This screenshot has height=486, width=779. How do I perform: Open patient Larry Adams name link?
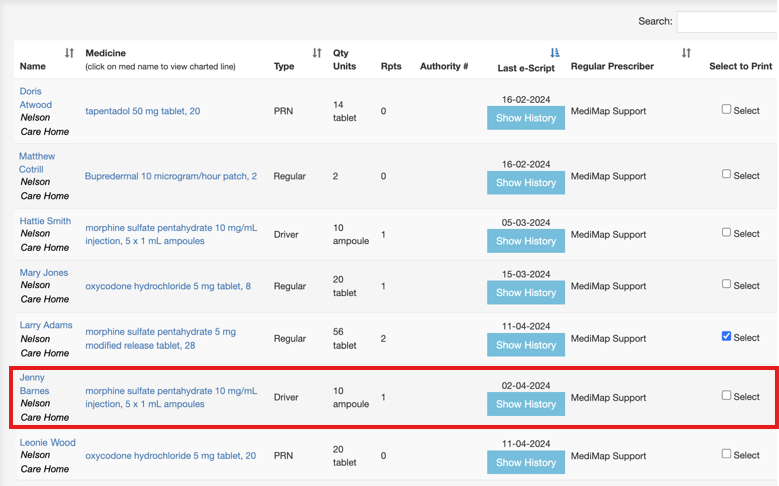coord(48,325)
